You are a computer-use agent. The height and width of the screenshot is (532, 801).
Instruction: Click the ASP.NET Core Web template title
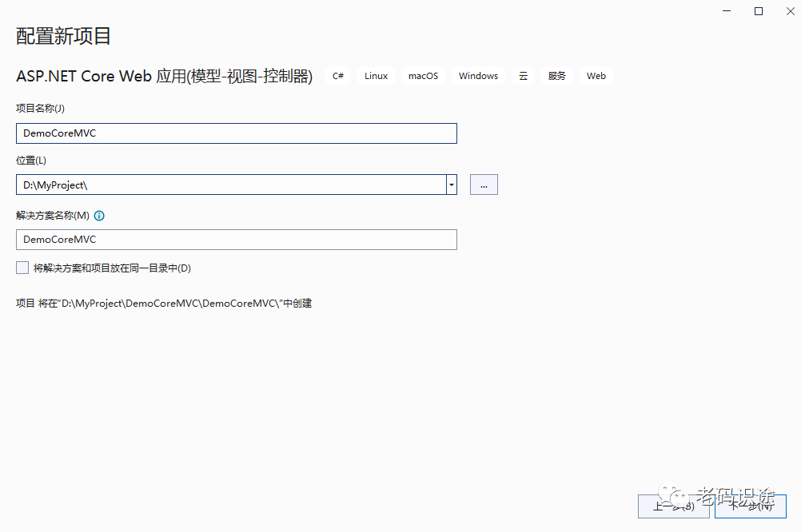pos(164,76)
